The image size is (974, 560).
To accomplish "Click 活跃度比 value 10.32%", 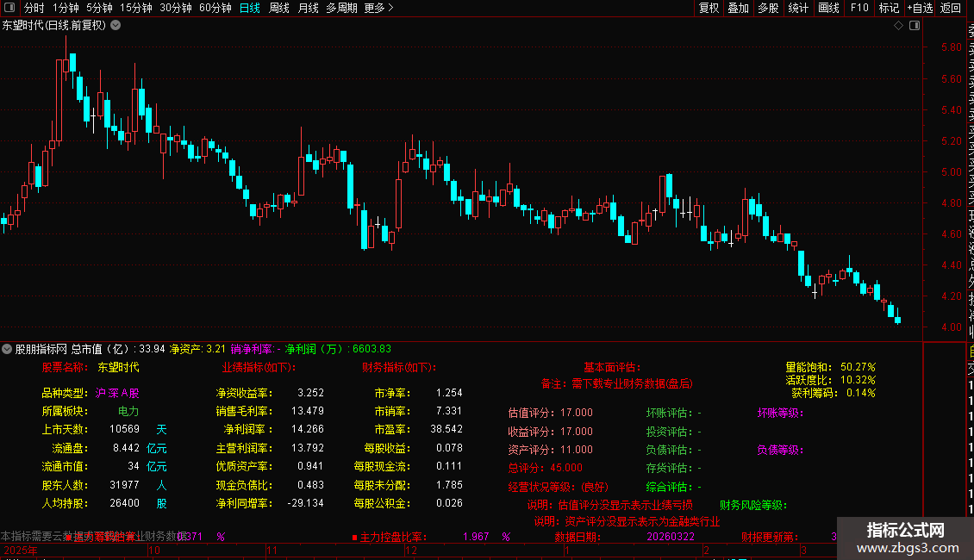I will coord(858,379).
